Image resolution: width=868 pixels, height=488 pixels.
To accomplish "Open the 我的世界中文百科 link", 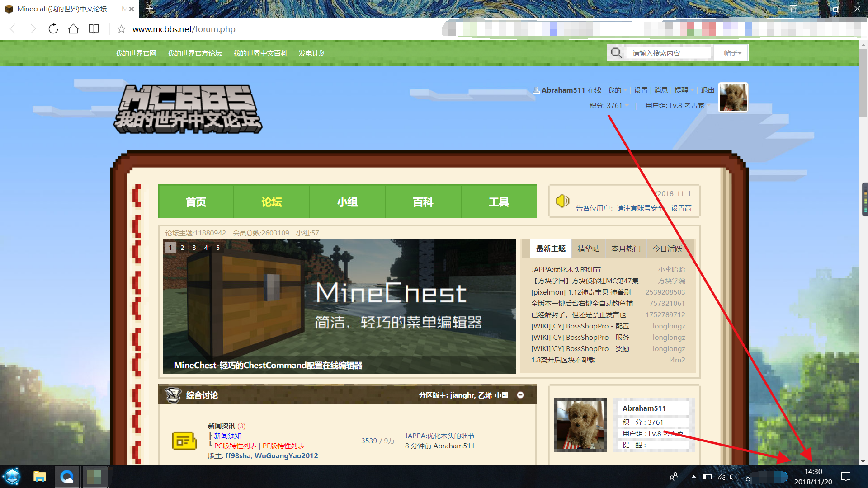I will pos(260,53).
